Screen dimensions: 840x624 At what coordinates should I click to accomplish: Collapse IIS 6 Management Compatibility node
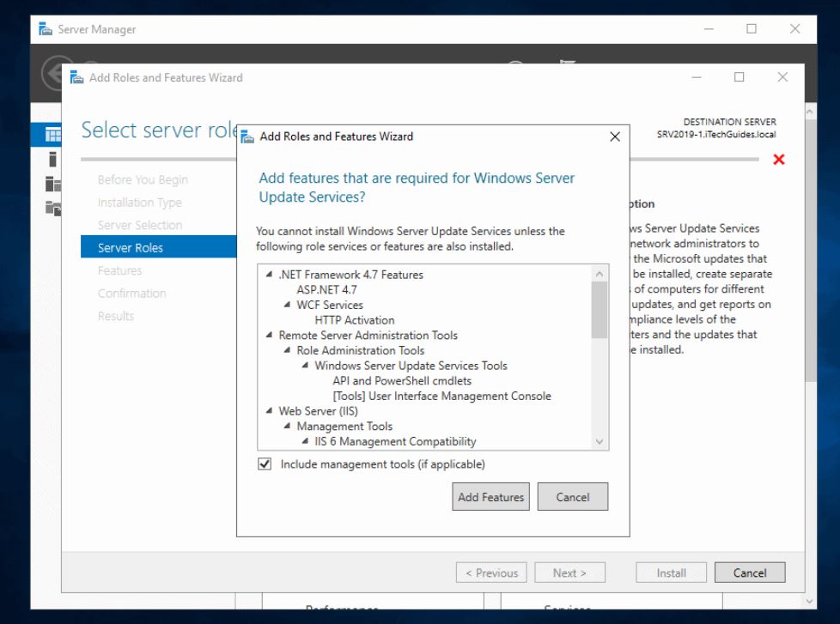305,441
